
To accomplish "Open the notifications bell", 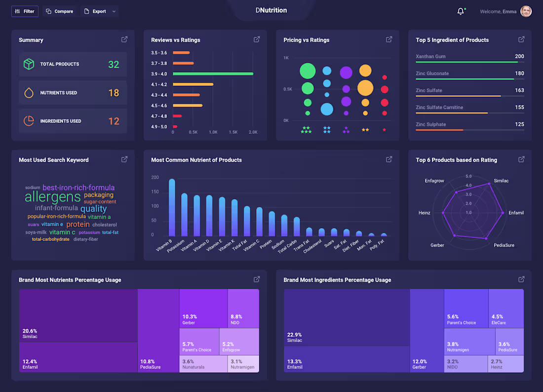I will (x=461, y=11).
